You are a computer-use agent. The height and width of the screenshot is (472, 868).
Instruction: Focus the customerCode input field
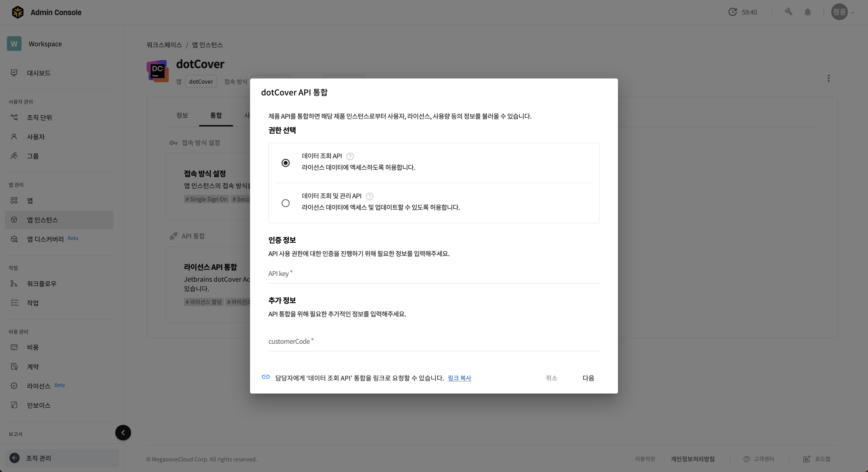pos(434,341)
